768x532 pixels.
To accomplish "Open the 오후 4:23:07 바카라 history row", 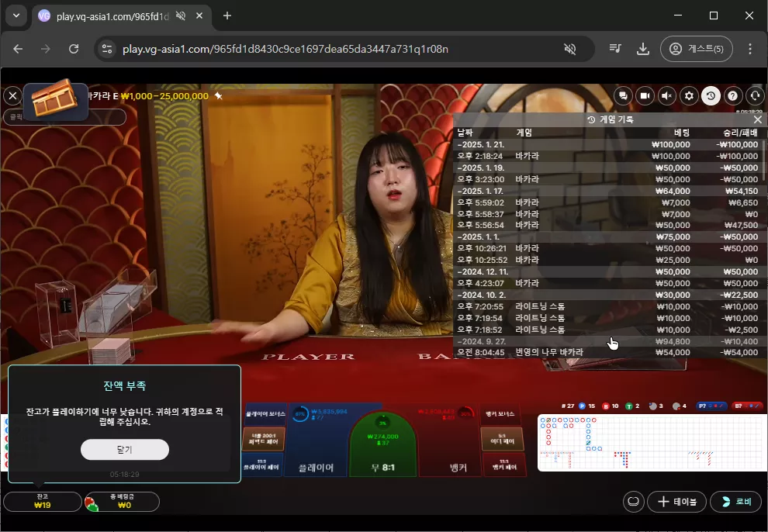I will tap(607, 283).
